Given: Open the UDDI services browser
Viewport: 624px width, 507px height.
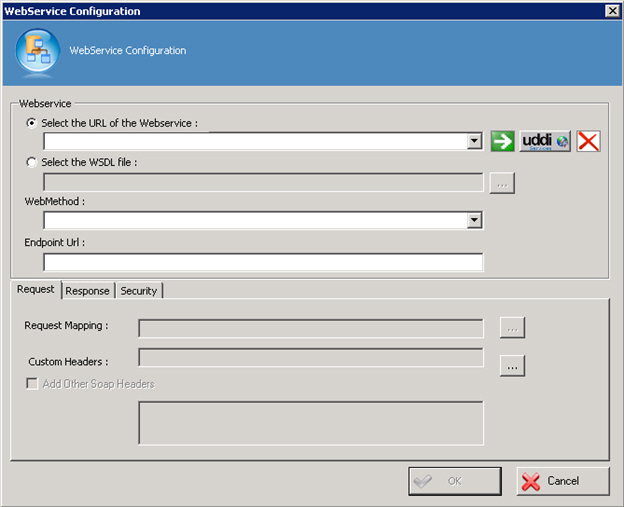Looking at the screenshot, I should tap(545, 142).
